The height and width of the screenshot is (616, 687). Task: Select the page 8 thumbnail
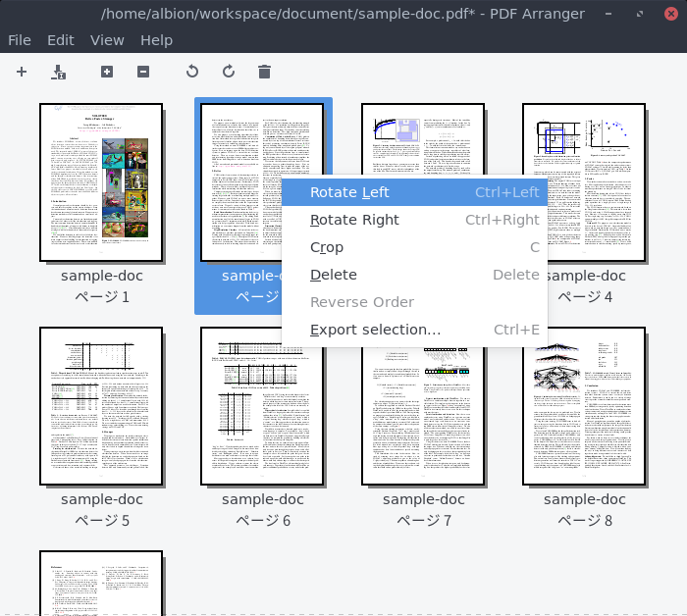pos(584,406)
